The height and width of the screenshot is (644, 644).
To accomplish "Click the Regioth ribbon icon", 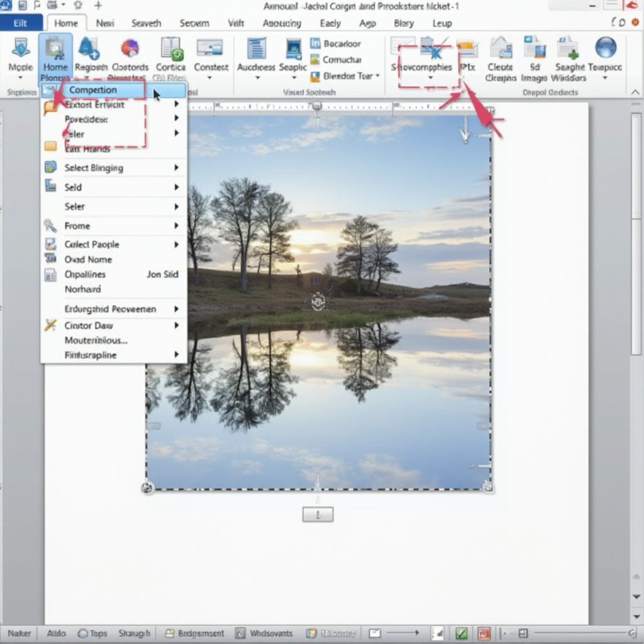I will point(91,49).
